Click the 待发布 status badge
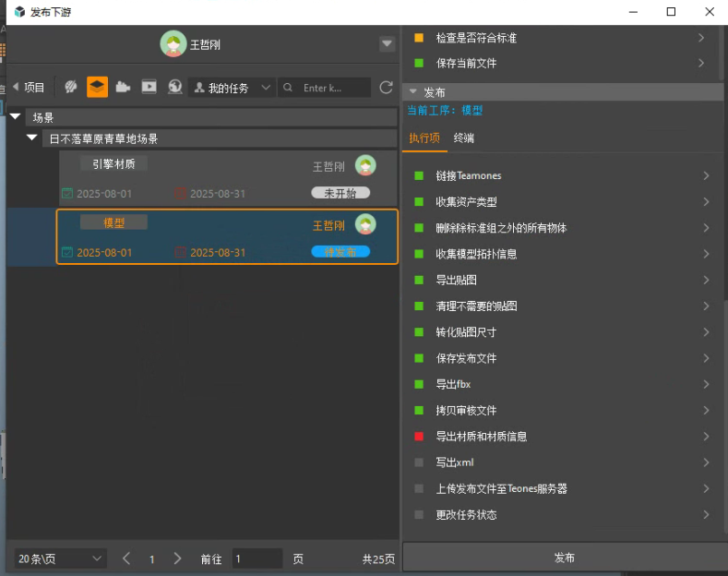This screenshot has width=728, height=576. (340, 252)
